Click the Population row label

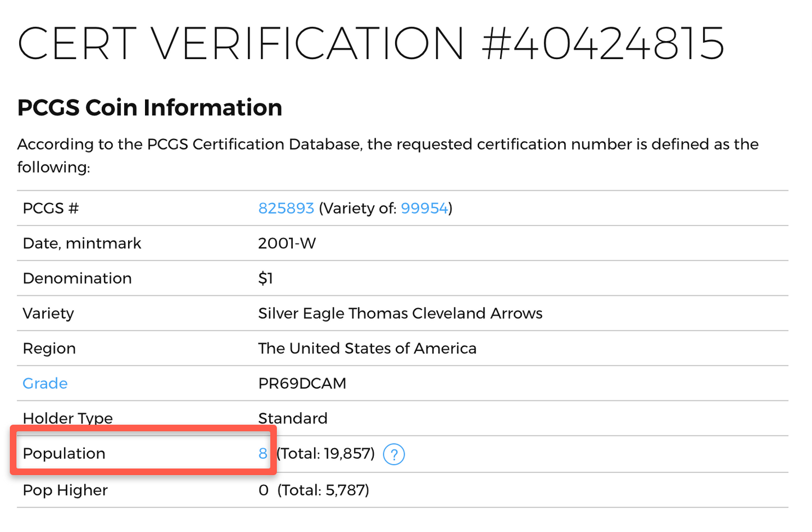pos(64,453)
